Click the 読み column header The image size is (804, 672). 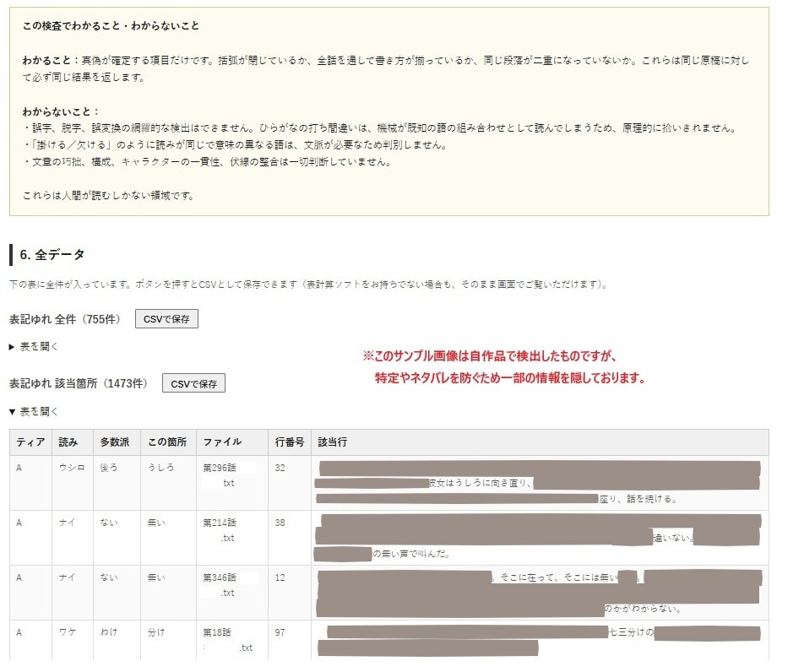(73, 442)
